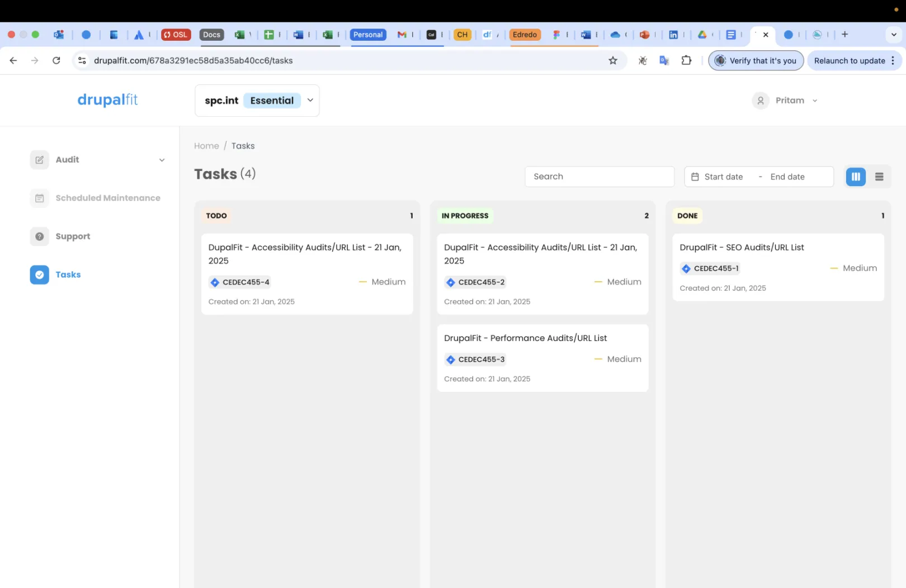The width and height of the screenshot is (906, 588).
Task: Open the Start date picker field
Action: pyautogui.click(x=723, y=177)
